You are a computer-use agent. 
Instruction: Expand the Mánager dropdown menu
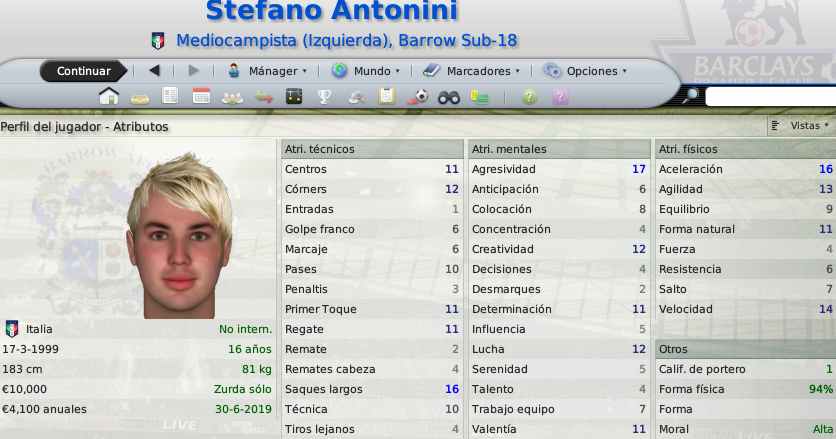pos(267,71)
